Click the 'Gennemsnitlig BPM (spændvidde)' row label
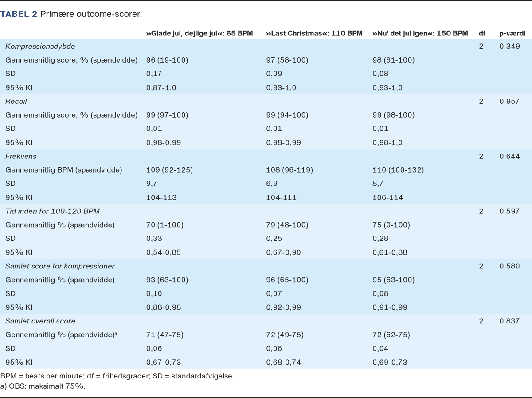 [64, 170]
